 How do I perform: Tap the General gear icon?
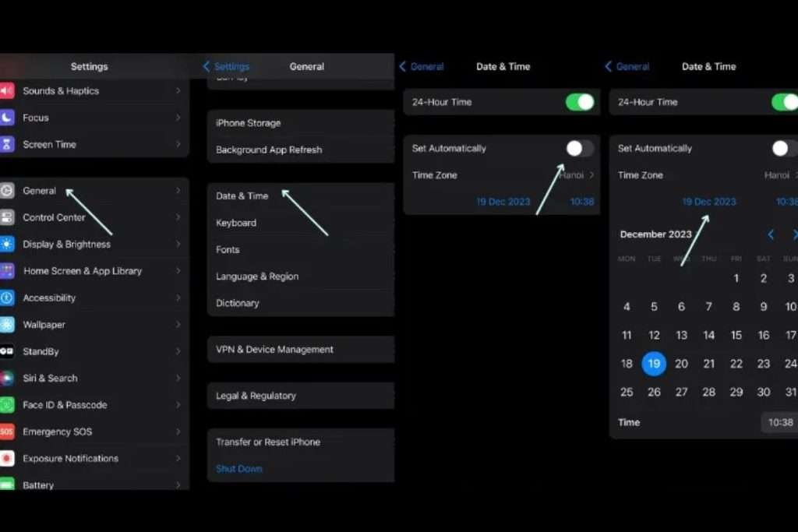point(7,191)
